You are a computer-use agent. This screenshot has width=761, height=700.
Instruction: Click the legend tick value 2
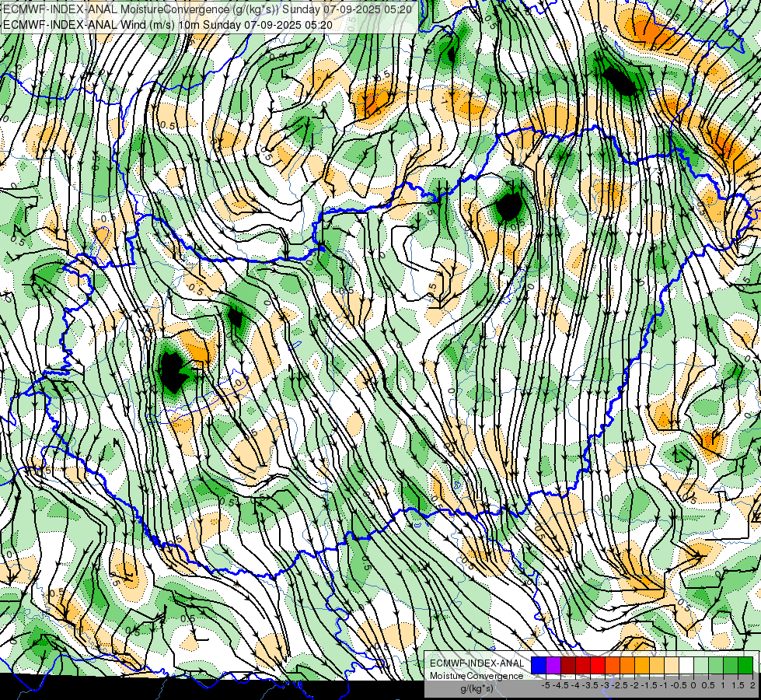coord(752,685)
